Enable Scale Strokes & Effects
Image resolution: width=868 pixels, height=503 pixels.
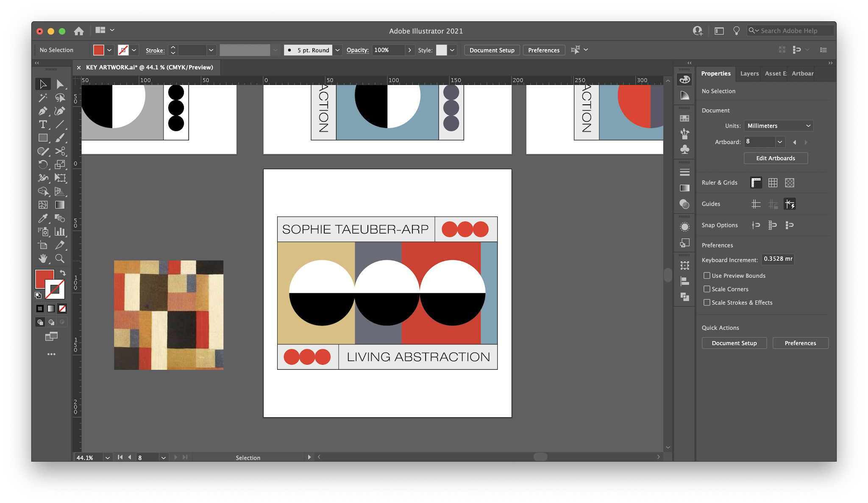tap(707, 303)
